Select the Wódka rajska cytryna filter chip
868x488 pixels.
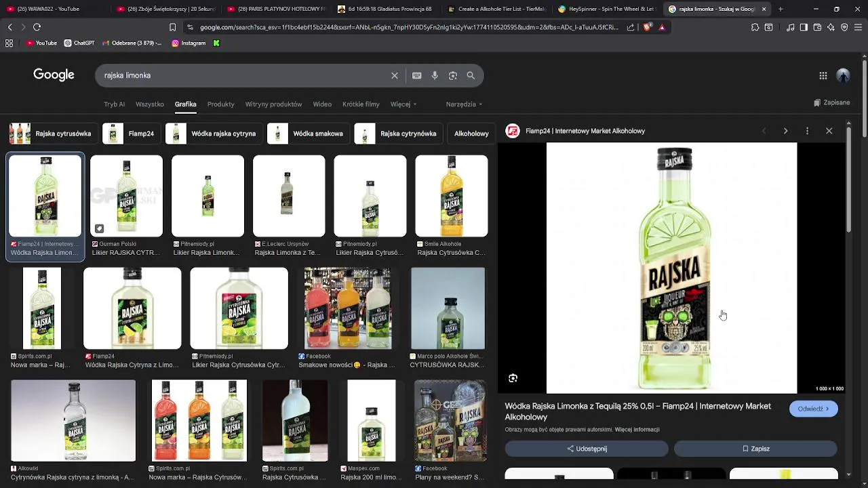(213, 134)
